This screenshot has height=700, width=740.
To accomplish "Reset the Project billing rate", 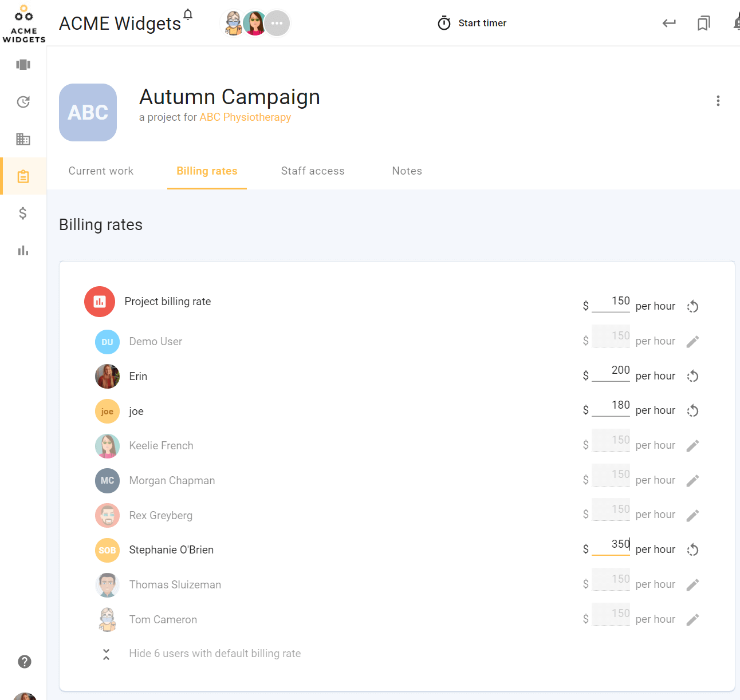I will [x=692, y=306].
